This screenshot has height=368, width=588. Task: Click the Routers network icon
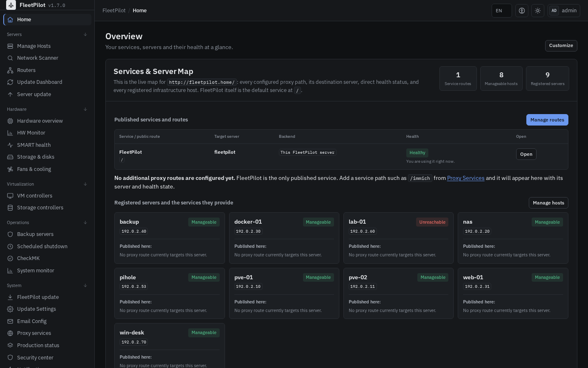[x=10, y=70]
